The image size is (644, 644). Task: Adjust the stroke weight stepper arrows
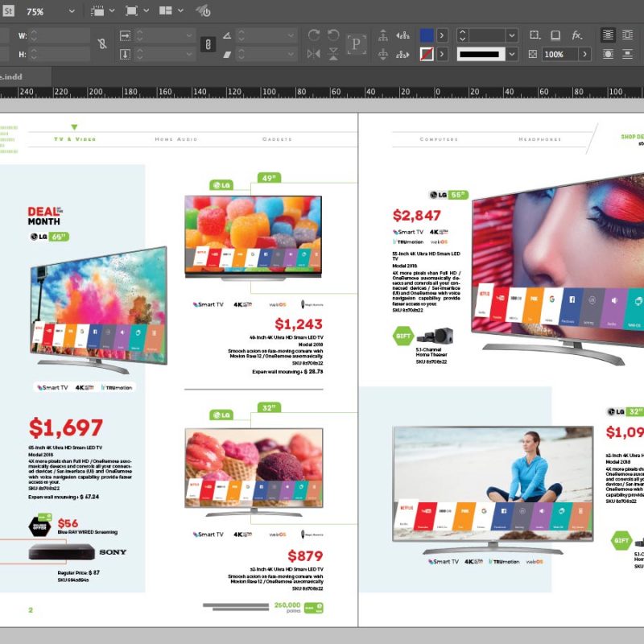(x=462, y=35)
